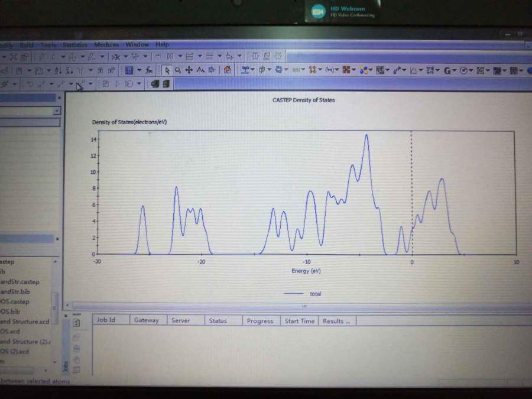
Task: Open the Tools menu
Action: click(x=48, y=45)
